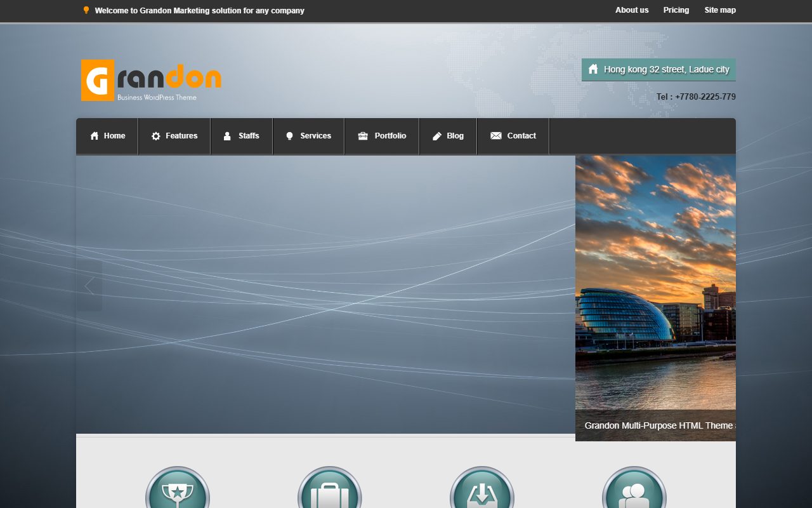Open the Features menu item
This screenshot has width=812, height=508.
174,136
